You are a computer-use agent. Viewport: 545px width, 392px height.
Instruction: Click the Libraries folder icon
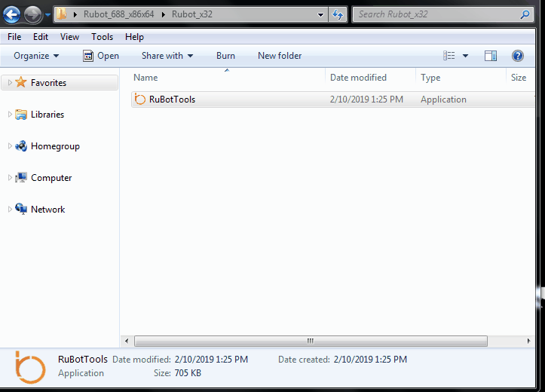pyautogui.click(x=21, y=115)
